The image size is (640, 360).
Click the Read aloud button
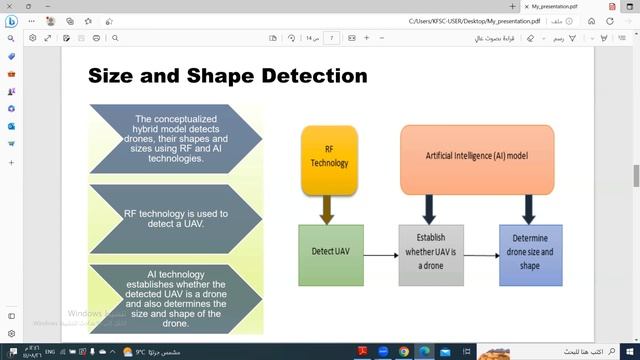494,38
